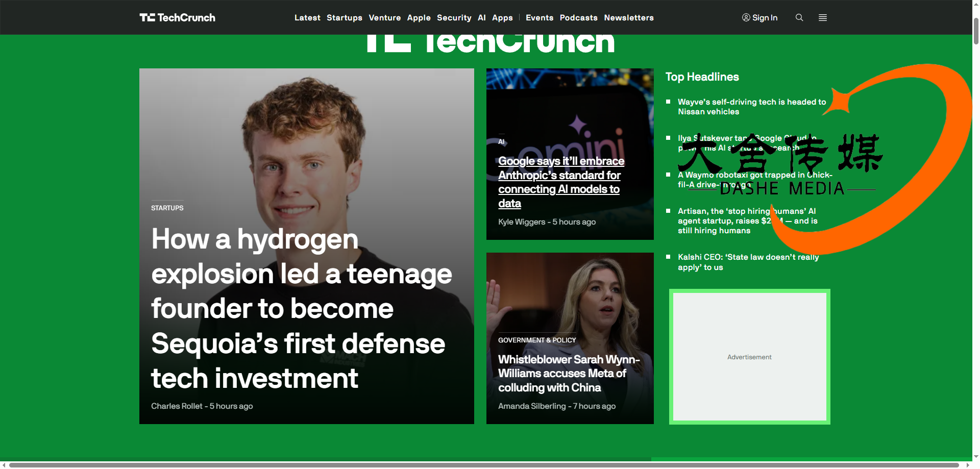Open the hydrogen explosion teenage founder article
The width and height of the screenshot is (980, 469).
(x=302, y=308)
